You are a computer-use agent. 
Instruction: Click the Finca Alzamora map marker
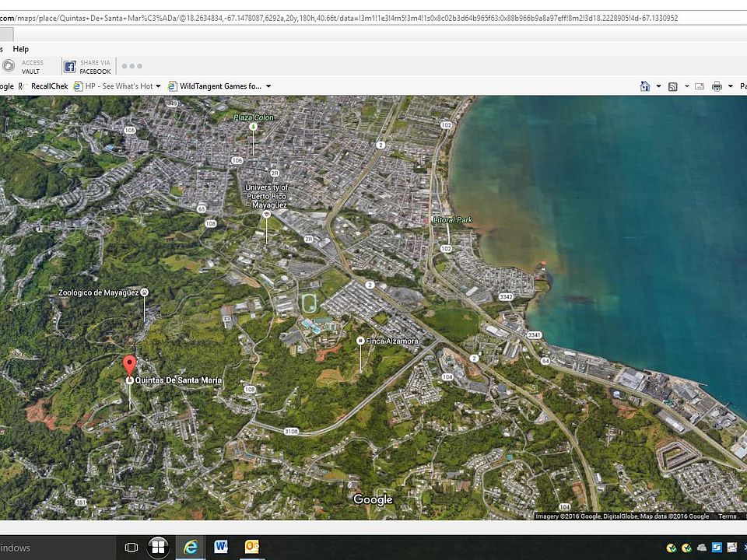tap(360, 341)
